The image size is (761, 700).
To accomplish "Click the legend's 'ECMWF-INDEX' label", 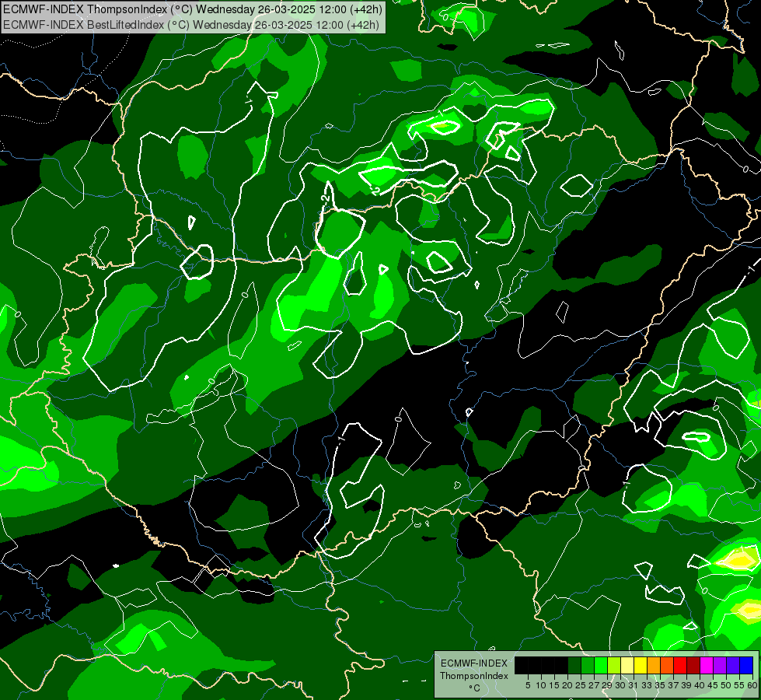I will tap(474, 663).
